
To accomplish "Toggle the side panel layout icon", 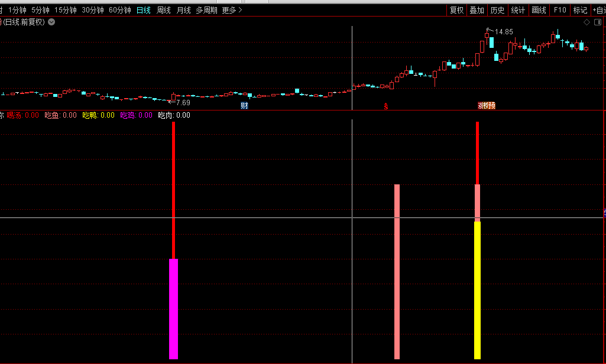I will tap(597, 22).
